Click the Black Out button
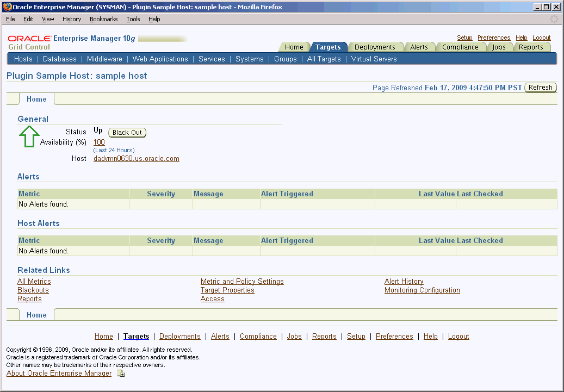564x392 pixels. (127, 132)
